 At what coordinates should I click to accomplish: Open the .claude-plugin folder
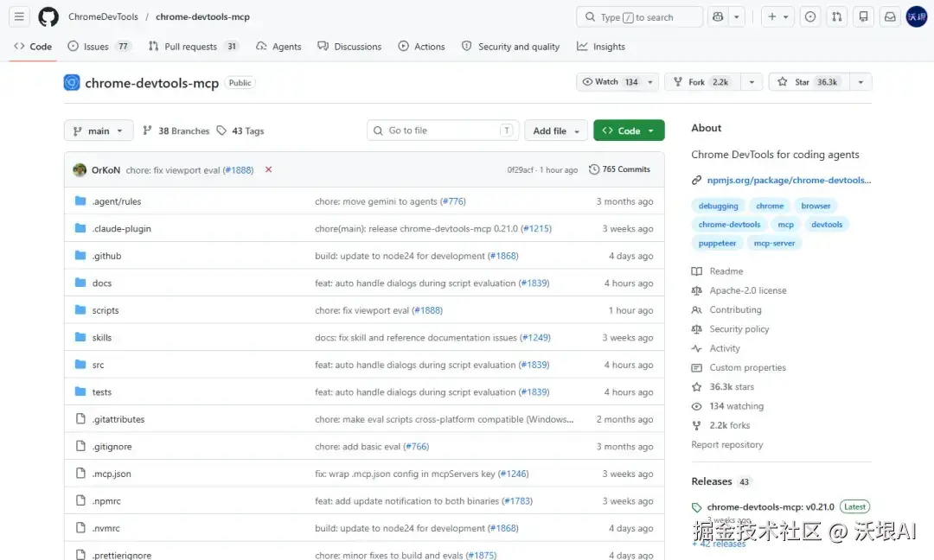coord(122,228)
